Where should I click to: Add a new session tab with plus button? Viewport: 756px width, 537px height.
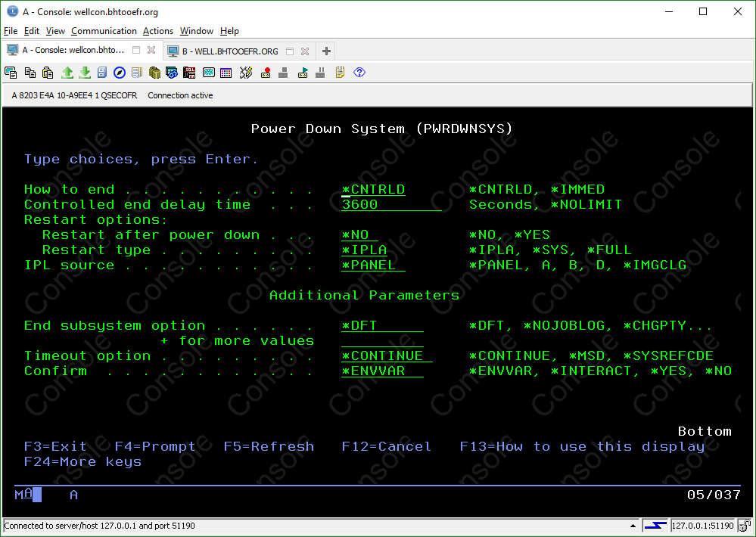click(326, 51)
